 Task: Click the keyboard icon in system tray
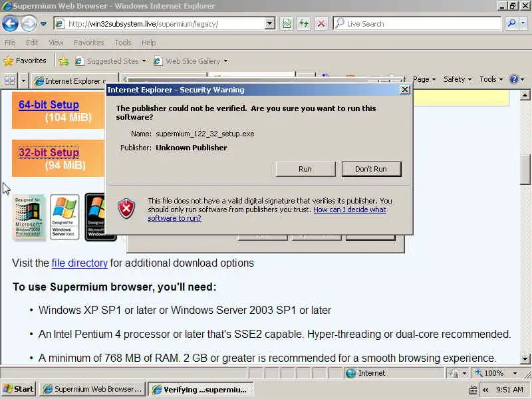click(473, 390)
